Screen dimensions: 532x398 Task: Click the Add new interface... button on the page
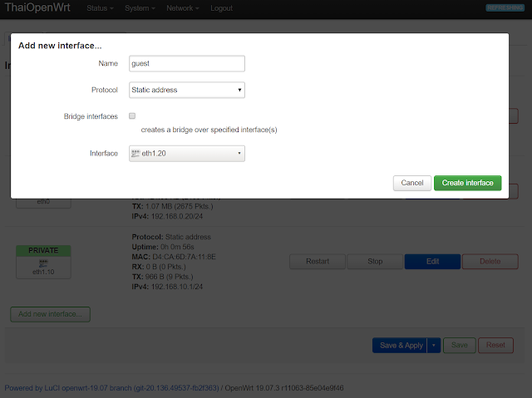(50, 314)
